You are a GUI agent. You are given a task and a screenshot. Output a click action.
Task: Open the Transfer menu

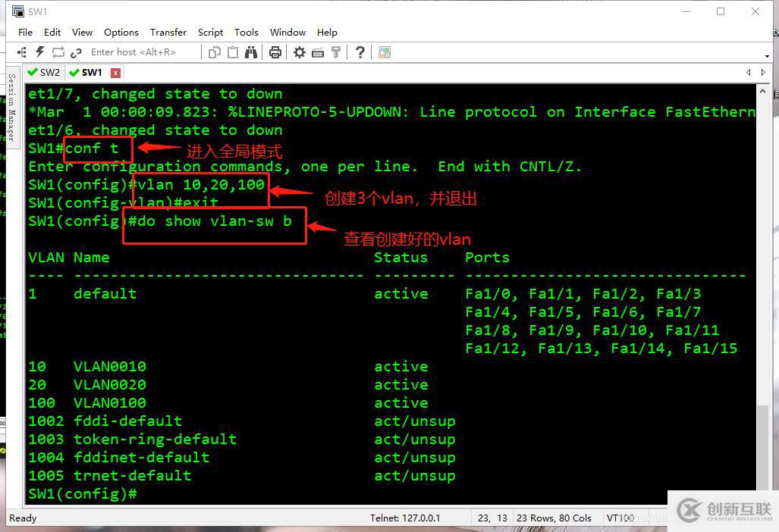(168, 33)
